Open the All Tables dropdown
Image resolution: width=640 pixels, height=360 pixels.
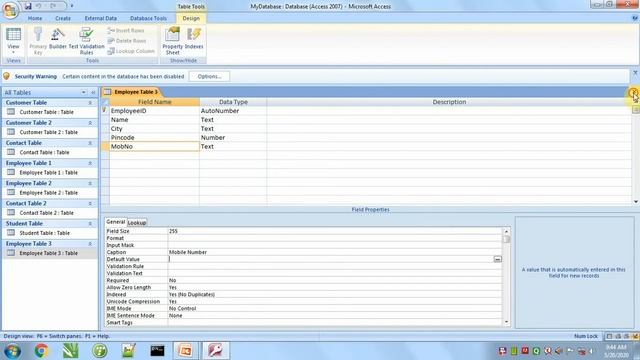pos(84,93)
